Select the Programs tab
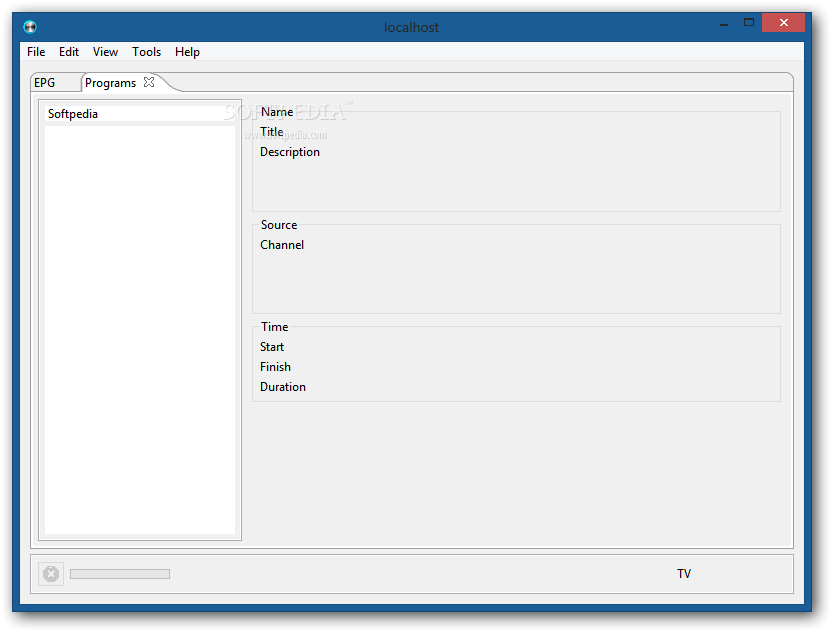Screen dimensions: 832x632 coord(110,83)
